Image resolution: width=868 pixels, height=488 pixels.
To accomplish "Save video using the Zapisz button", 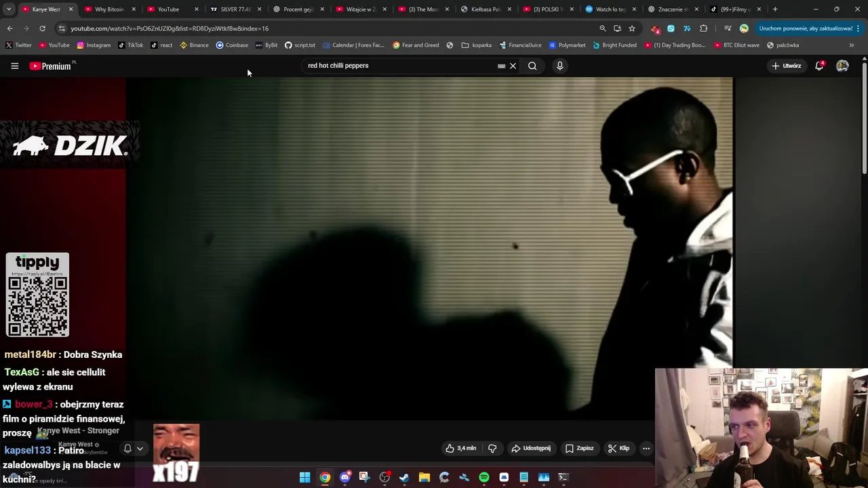I will pyautogui.click(x=579, y=448).
